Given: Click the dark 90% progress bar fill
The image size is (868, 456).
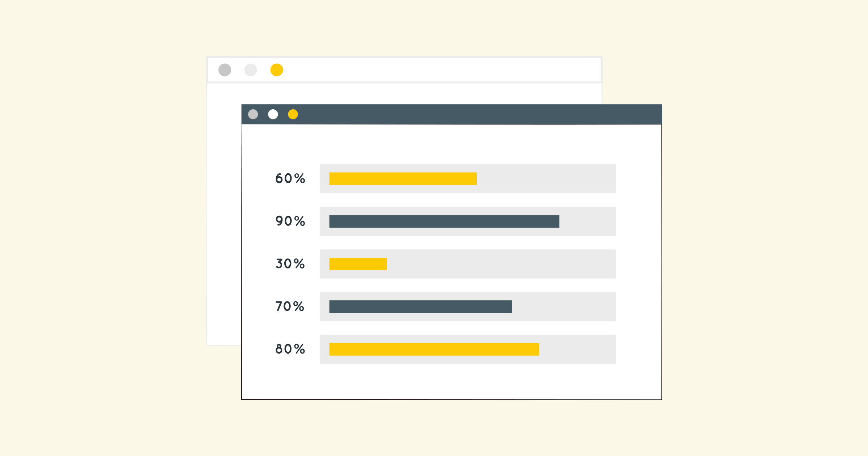Looking at the screenshot, I should tap(444, 221).
